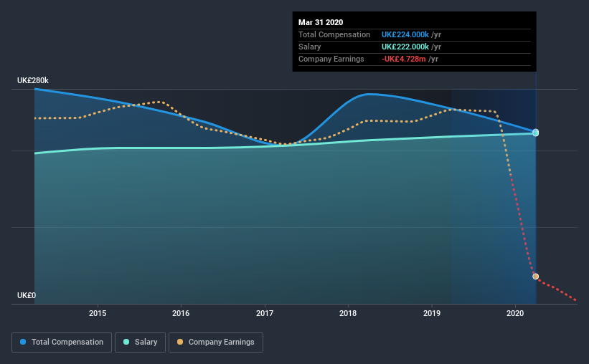589x364 pixels.
Task: Click the UK£224.000k total compensation value
Action: pos(405,35)
